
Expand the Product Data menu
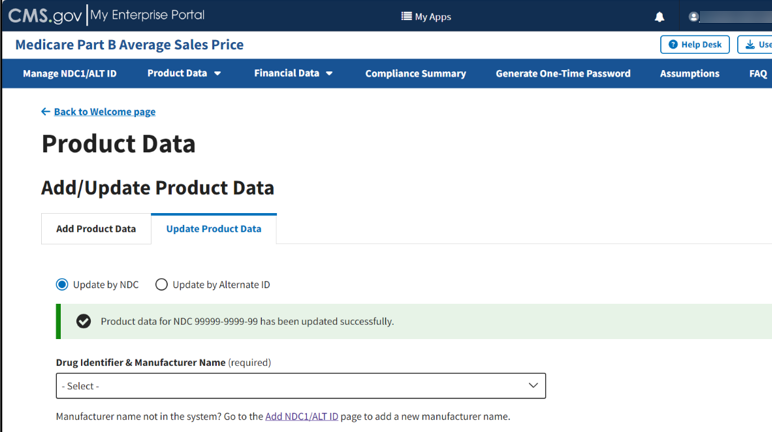pyautogui.click(x=184, y=73)
